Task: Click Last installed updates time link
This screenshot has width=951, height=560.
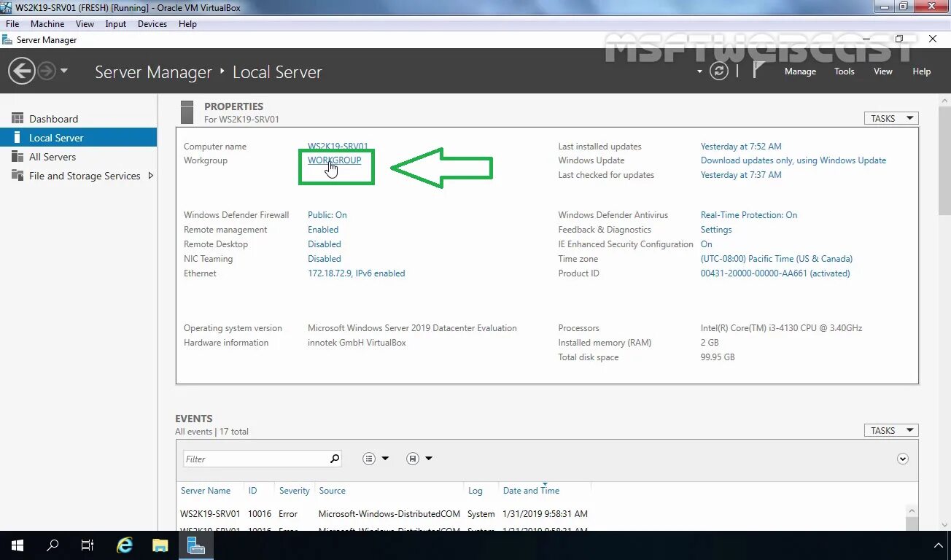Action: coord(741,147)
